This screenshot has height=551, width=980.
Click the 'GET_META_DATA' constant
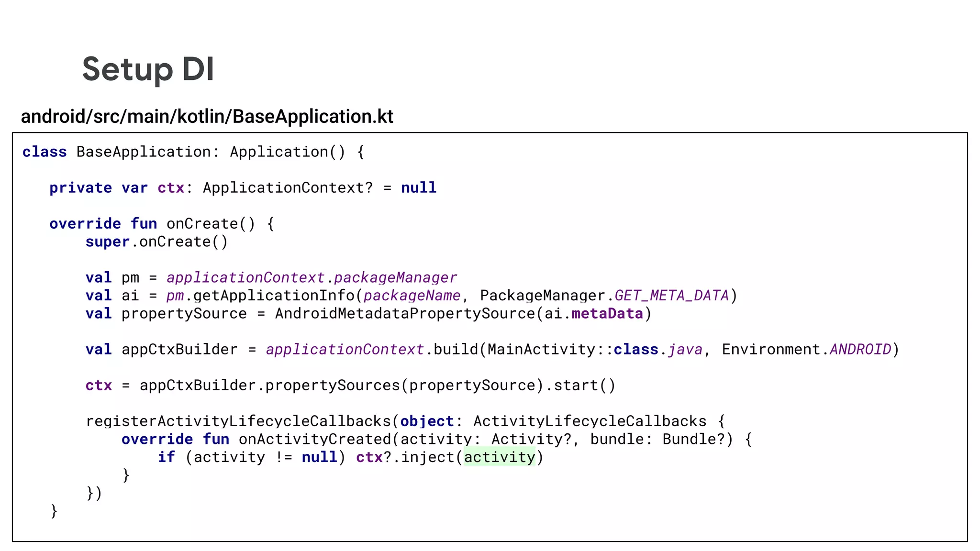click(x=671, y=296)
